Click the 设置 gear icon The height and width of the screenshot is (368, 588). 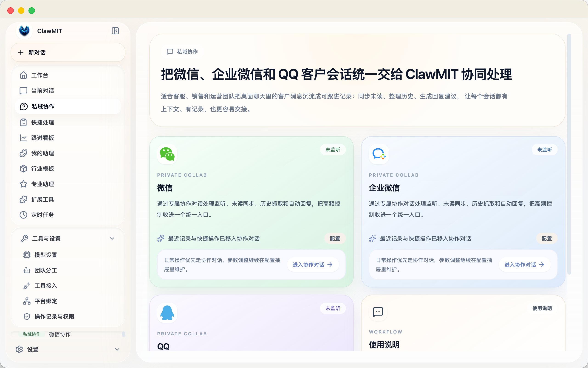point(19,349)
